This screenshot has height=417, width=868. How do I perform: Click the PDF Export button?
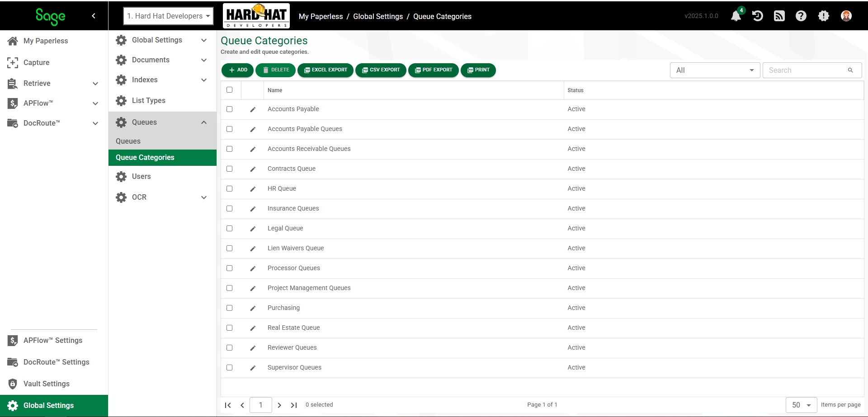coord(434,70)
